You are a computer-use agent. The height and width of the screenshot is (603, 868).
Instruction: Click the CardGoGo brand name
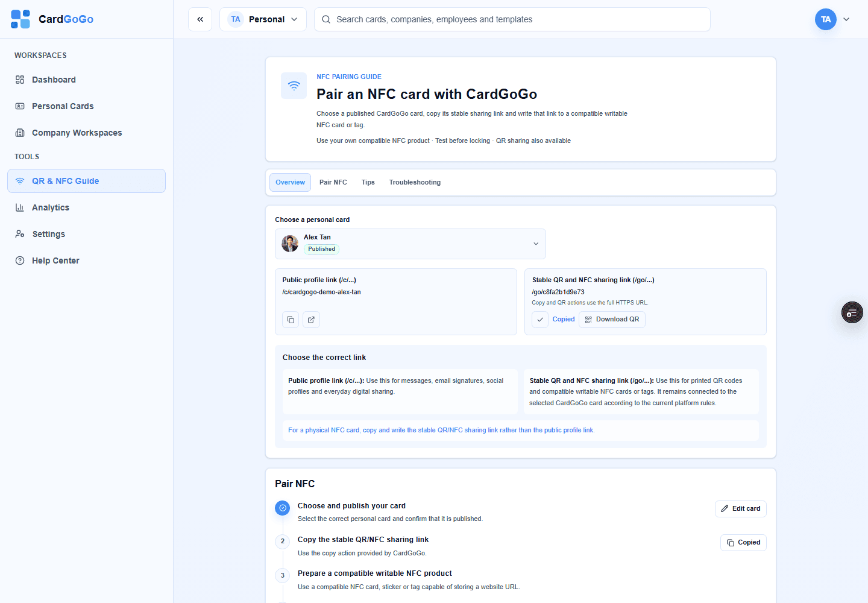(66, 19)
